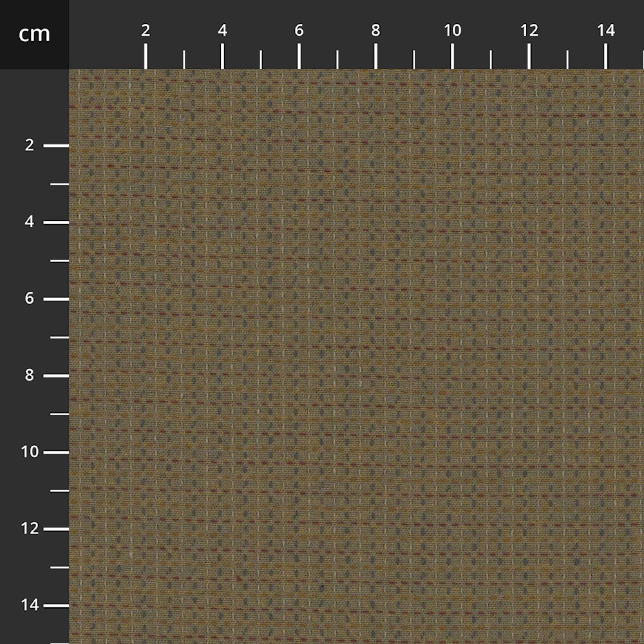
Task: Click the 14 mark on the vertical ruler
Action: (x=30, y=605)
